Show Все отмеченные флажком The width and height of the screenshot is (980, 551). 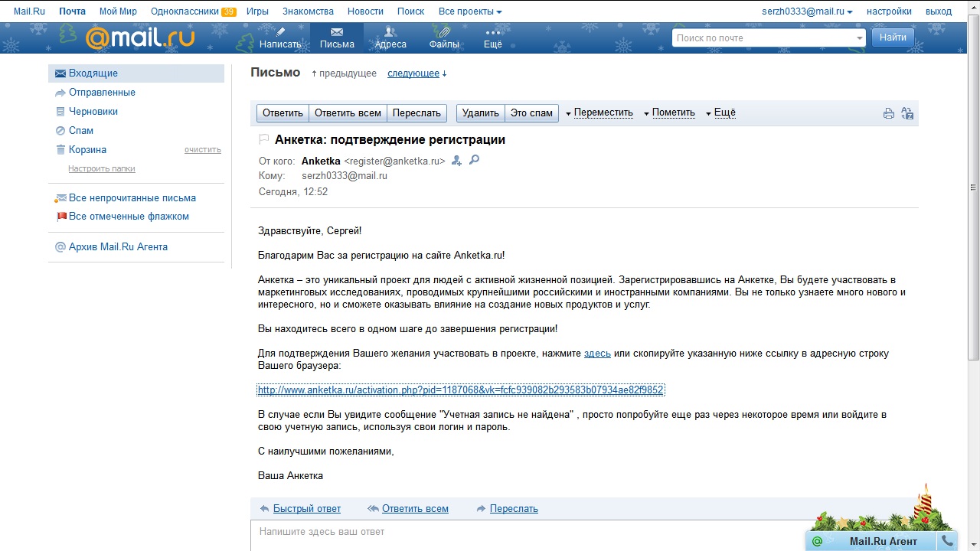coord(129,217)
